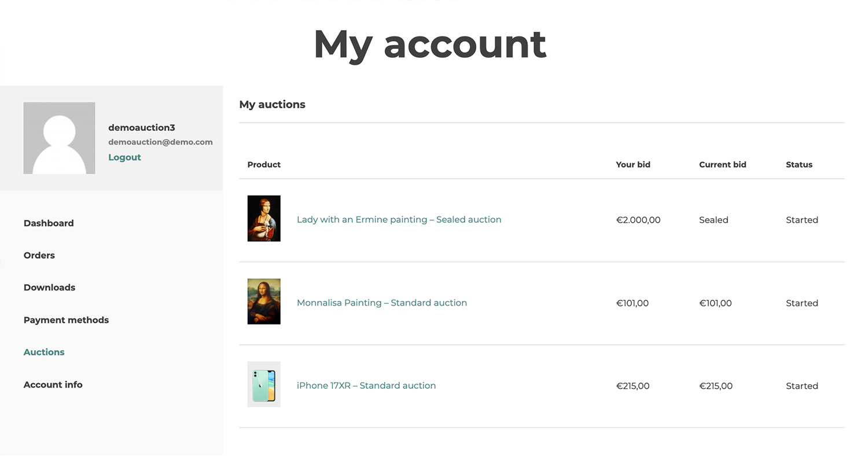868x456 pixels.
Task: Click the green iPhone product thumbnail
Action: click(x=264, y=385)
